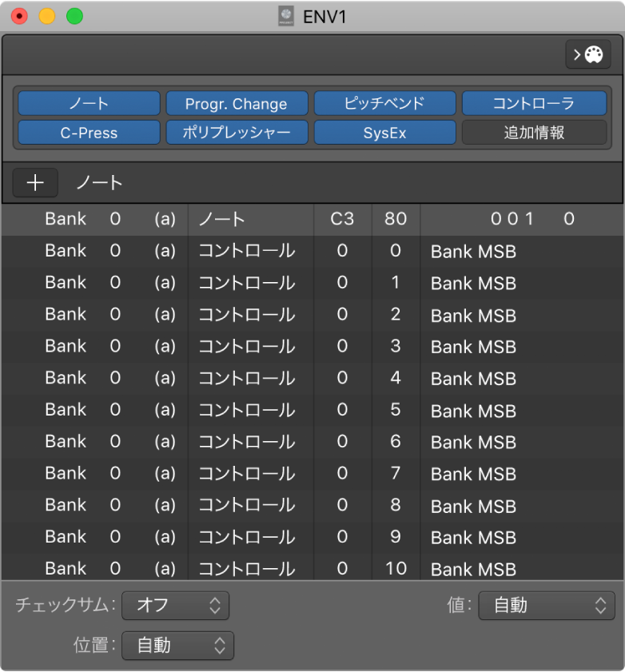Select control row with value 10
625x672 pixels.
point(312,567)
